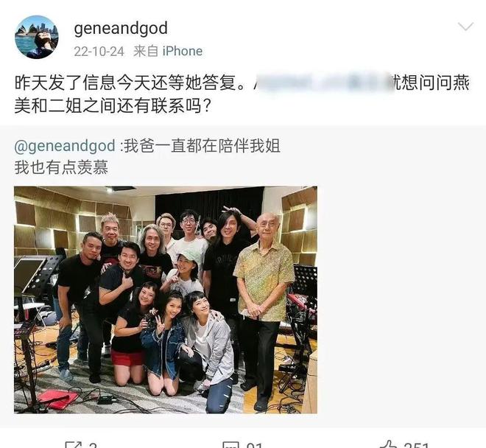Viewport: 486px width, 448px height.
Task: Tap the iPhone source link
Action: click(183, 51)
